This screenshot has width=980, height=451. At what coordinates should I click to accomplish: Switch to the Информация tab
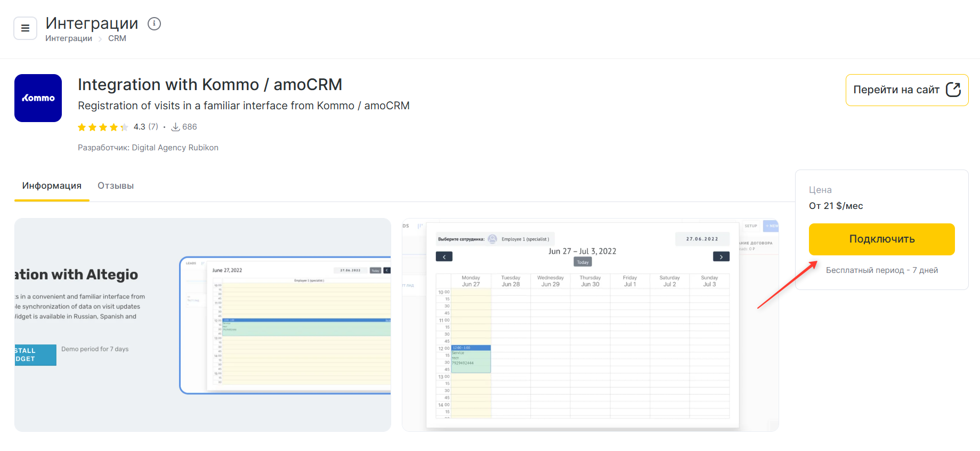(x=52, y=186)
